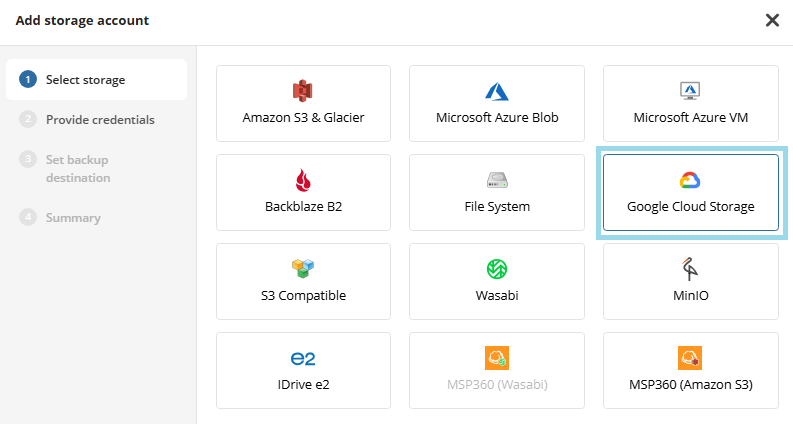Select the Microsoft Azure Blob logo
793x424 pixels.
click(497, 91)
